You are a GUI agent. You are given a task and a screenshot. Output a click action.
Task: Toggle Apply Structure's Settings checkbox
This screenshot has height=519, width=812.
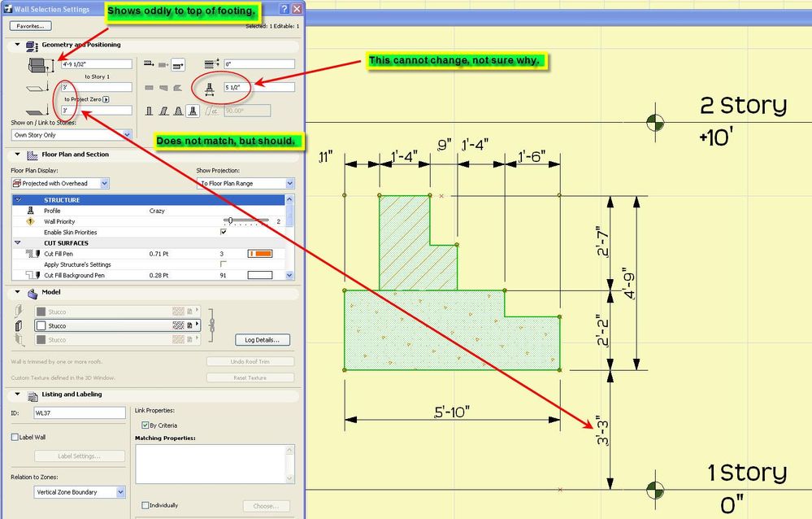[x=224, y=264]
